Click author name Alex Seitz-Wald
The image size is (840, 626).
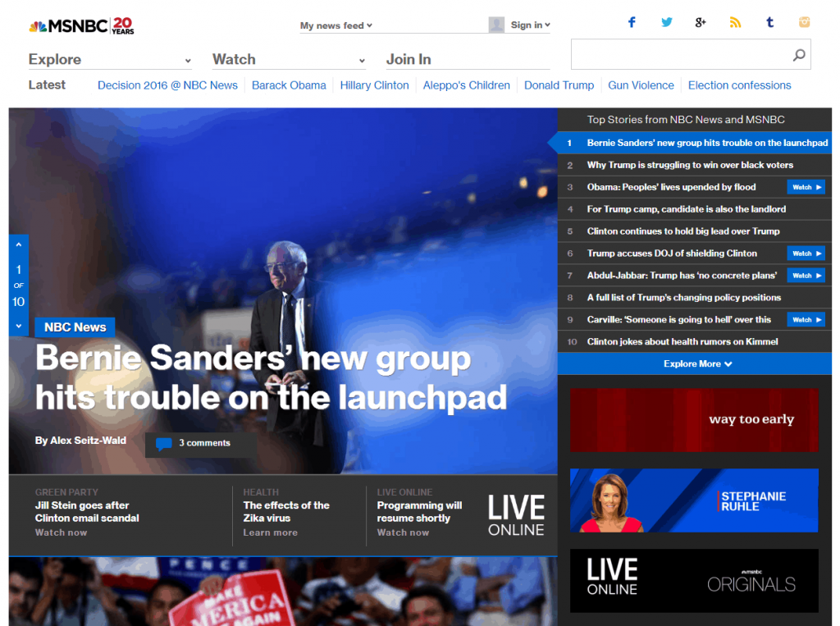pos(88,441)
